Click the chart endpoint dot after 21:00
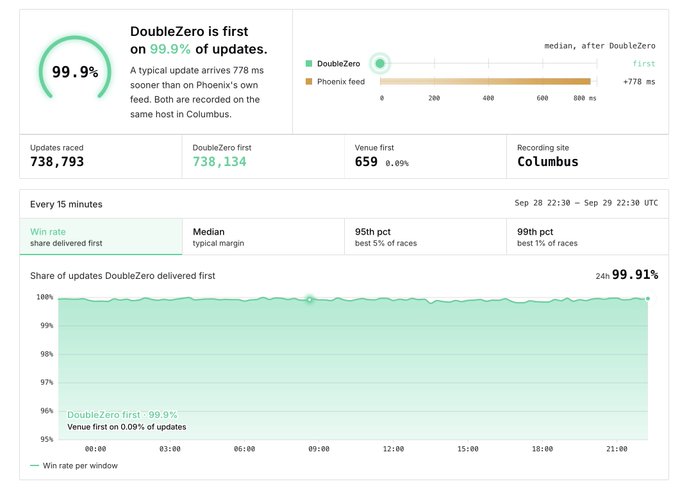Screen dimensions: 680x493 (x=647, y=299)
